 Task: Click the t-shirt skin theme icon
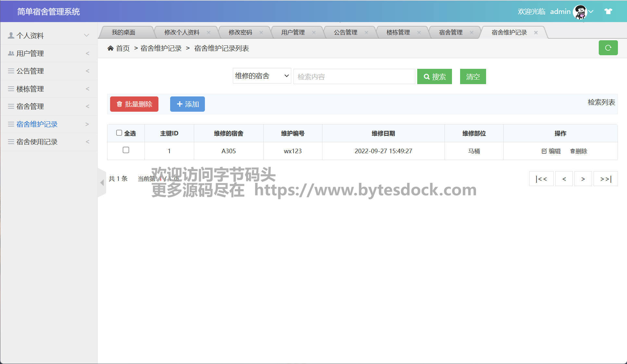[608, 11]
